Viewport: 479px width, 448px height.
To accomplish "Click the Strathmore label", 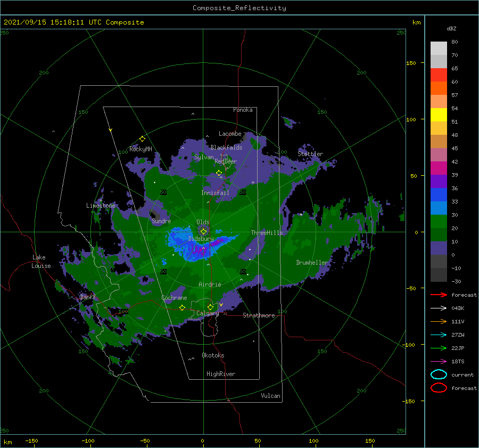I will [x=259, y=315].
